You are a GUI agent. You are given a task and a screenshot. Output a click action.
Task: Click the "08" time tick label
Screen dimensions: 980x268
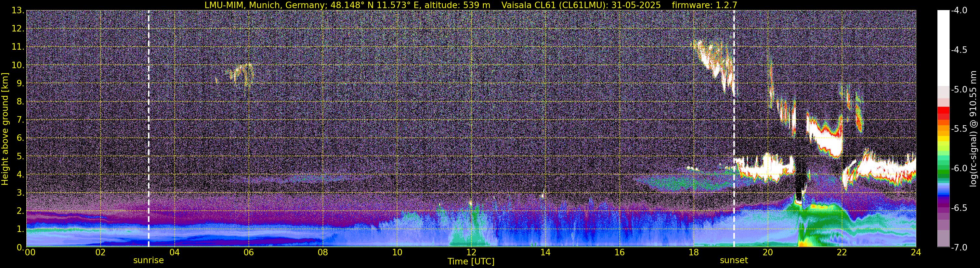323,252
